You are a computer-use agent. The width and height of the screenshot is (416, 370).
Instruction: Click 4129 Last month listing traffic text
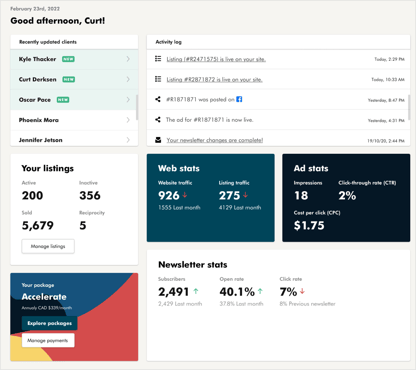[240, 207]
